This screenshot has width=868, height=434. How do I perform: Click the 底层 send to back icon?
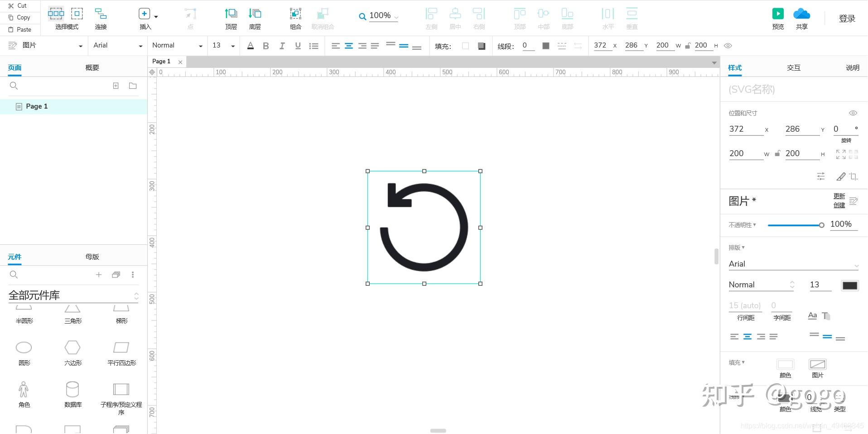coord(255,14)
